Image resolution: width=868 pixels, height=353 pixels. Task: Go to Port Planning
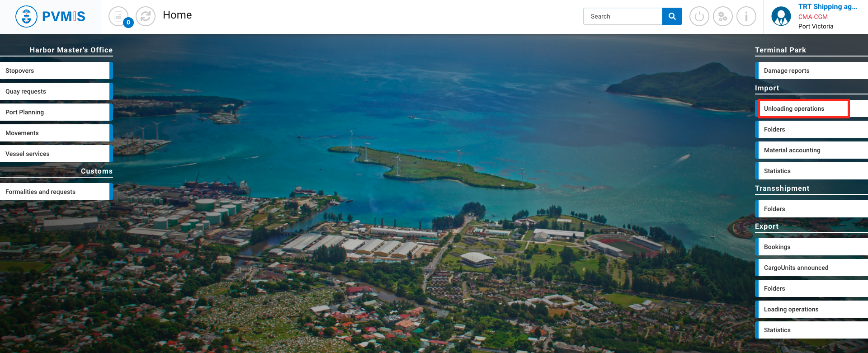click(54, 112)
